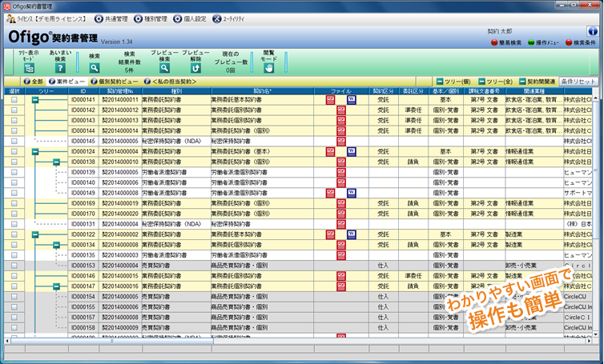604x364 pixels.
Task: Open the blue Word file icon for ID000124
Action: (x=352, y=150)
